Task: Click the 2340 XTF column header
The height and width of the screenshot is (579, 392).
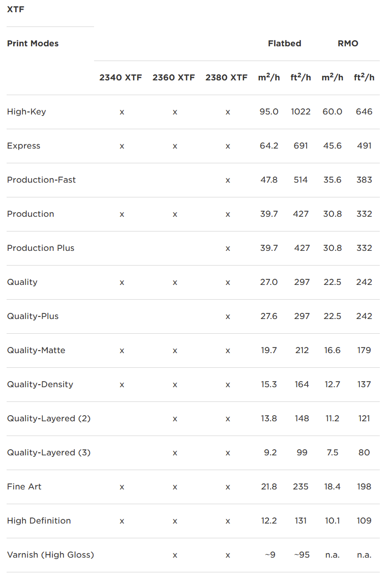Action: (120, 77)
